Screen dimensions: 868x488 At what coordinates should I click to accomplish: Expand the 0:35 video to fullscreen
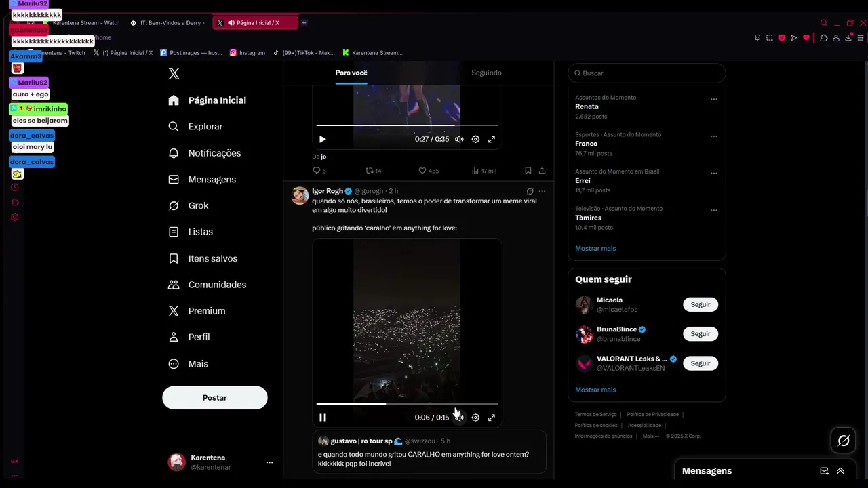(x=492, y=139)
